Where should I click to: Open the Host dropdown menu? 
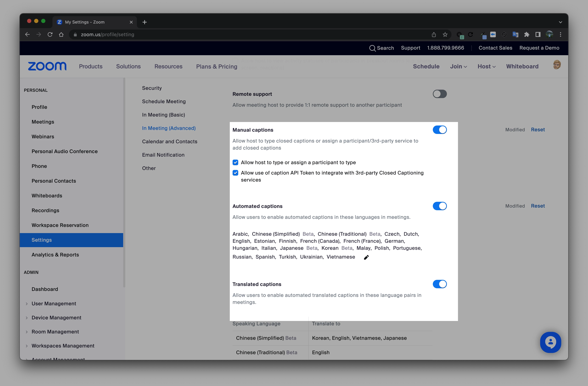486,66
